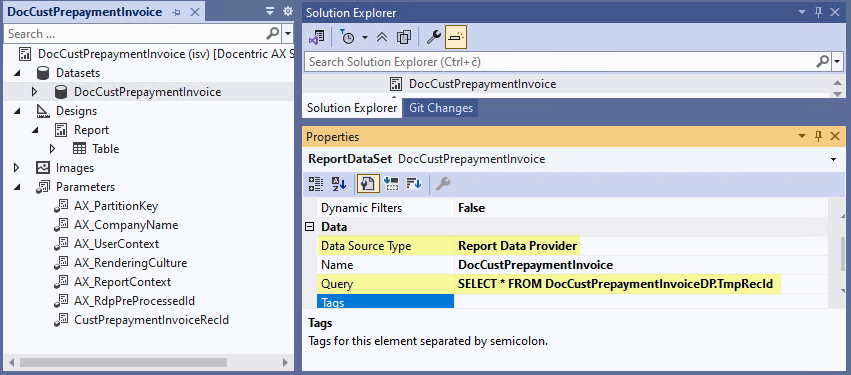Screen dimensions: 851x375
Task: Click the Solution Explorer home view switcher icon
Action: point(316,37)
